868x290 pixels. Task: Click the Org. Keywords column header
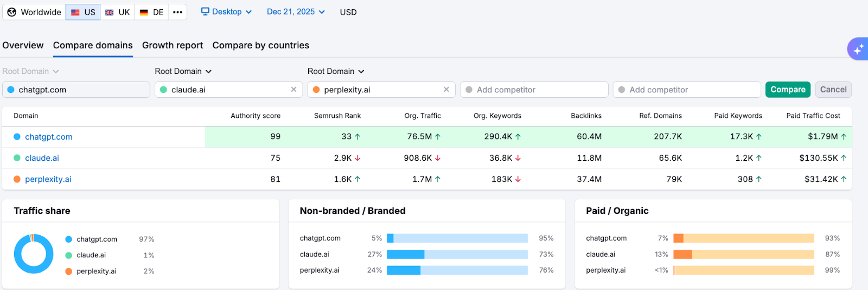[x=497, y=116]
